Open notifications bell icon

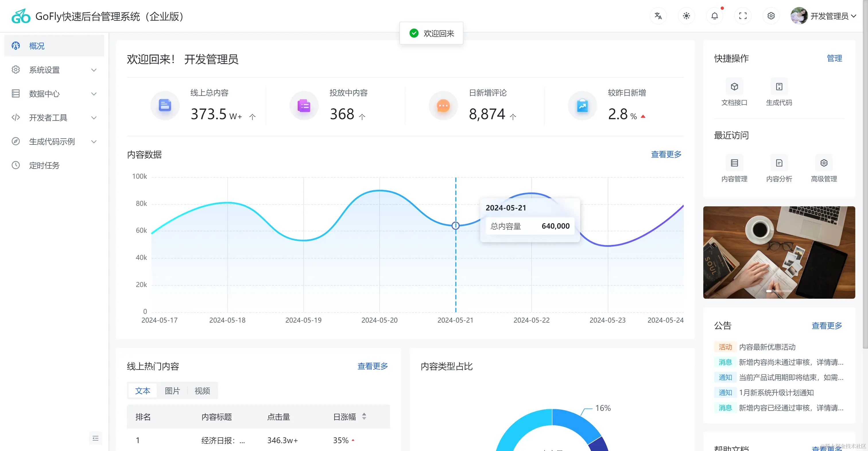coord(715,16)
